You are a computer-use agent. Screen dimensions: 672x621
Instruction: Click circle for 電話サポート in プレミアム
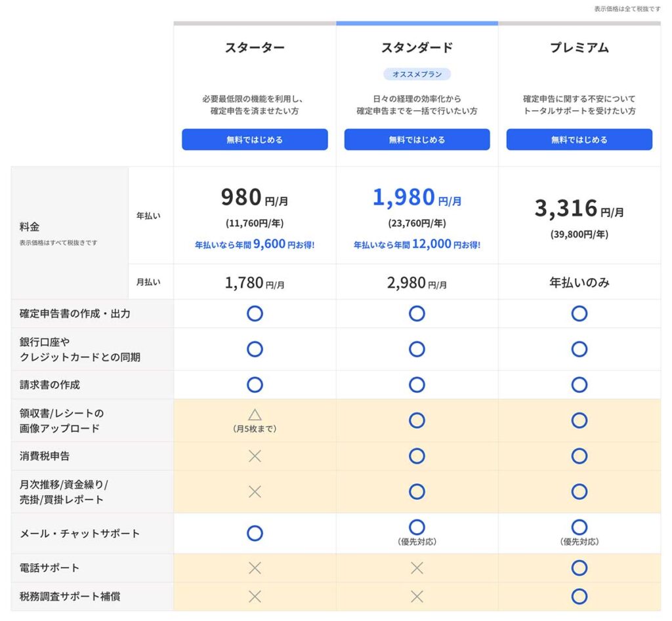(579, 568)
